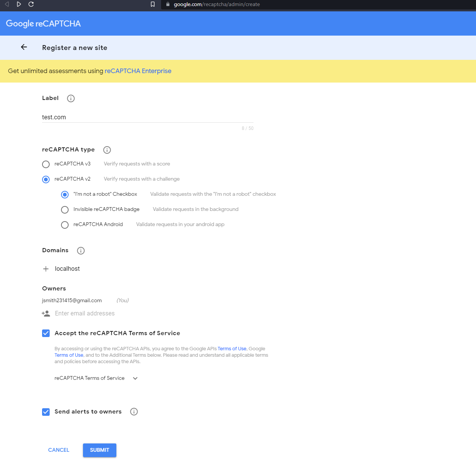
Task: Show info about Domains
Action: 81,251
